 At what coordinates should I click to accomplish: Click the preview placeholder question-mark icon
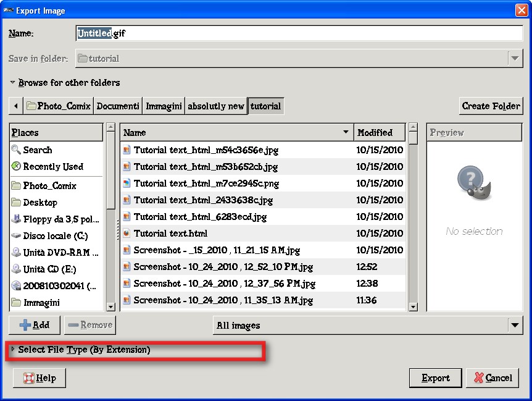pyautogui.click(x=474, y=182)
